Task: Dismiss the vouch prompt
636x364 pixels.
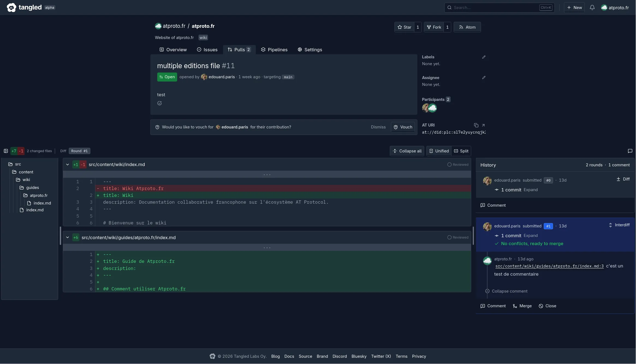Action: click(x=378, y=127)
